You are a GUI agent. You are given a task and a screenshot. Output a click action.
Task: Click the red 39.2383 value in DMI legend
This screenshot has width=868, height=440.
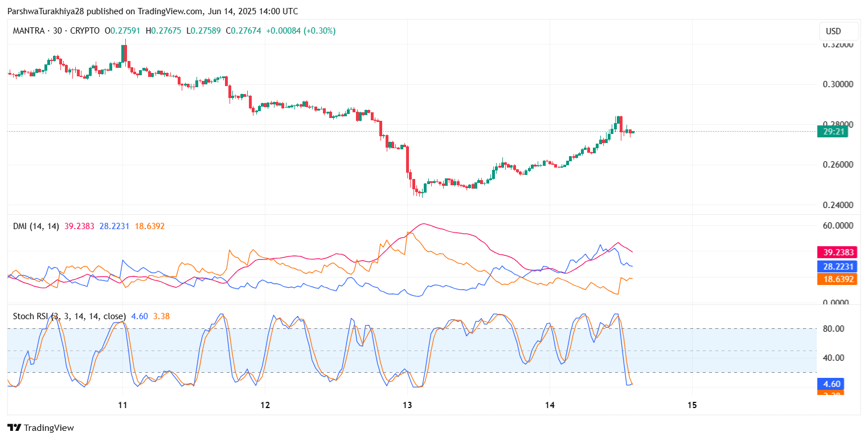pyautogui.click(x=80, y=226)
